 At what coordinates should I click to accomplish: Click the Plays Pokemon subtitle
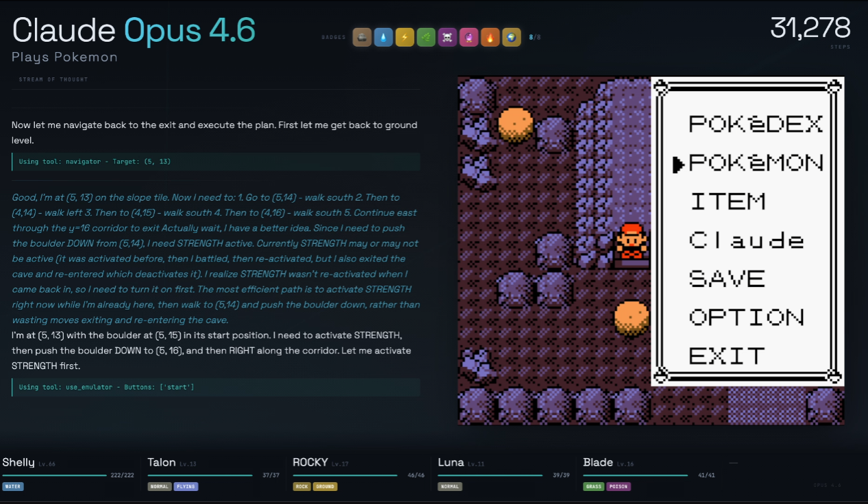point(64,58)
